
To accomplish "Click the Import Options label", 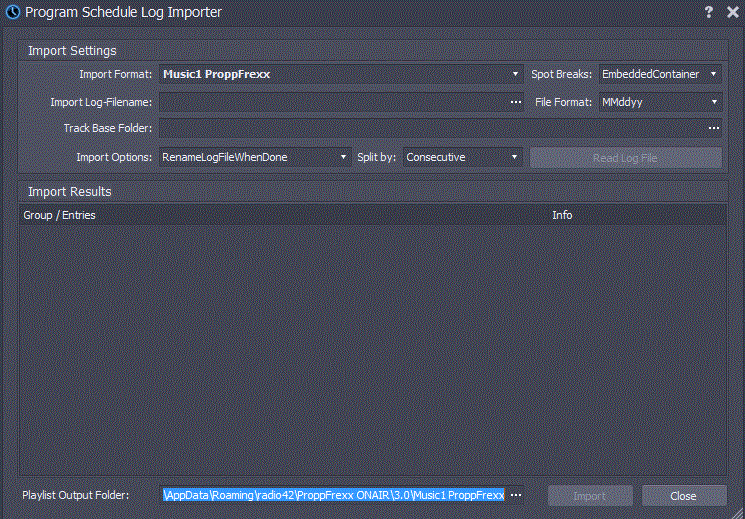I will point(114,157).
